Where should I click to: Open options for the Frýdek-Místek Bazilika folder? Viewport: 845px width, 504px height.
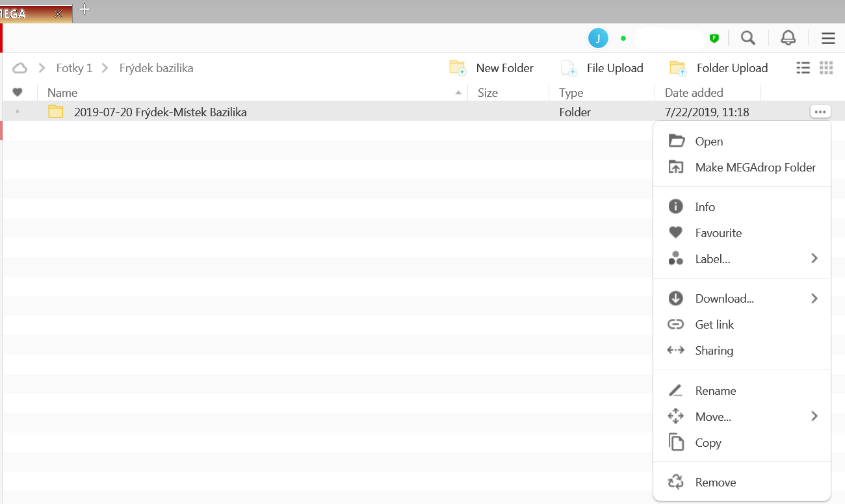pos(820,112)
